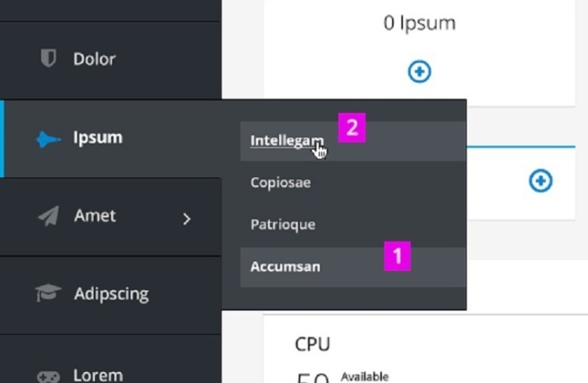Click the gamepad icon beside Lorem
This screenshot has height=383, width=588.
click(x=48, y=375)
